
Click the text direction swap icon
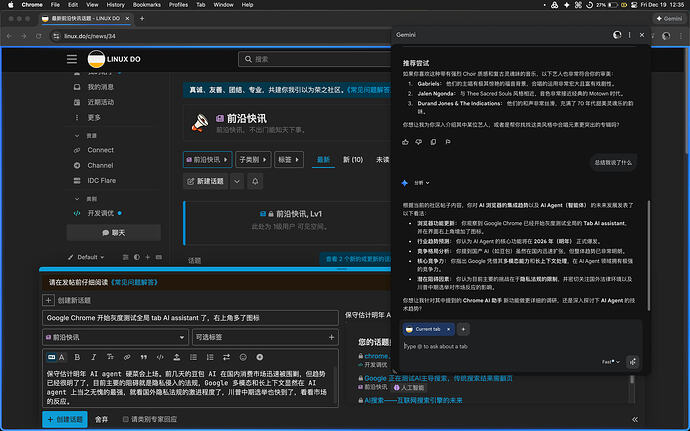tap(226, 357)
